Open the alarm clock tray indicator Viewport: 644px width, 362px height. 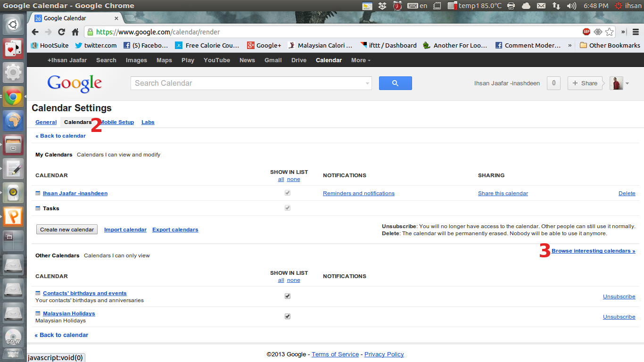(x=397, y=6)
